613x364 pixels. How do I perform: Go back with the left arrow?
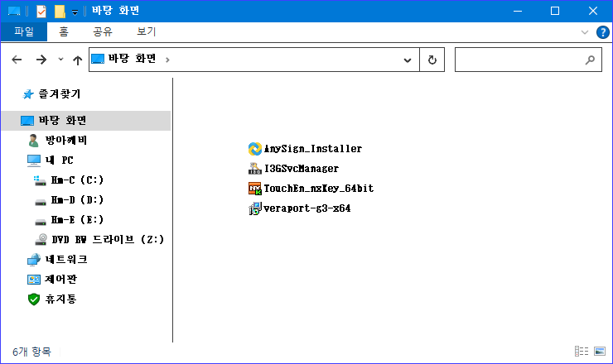click(17, 60)
